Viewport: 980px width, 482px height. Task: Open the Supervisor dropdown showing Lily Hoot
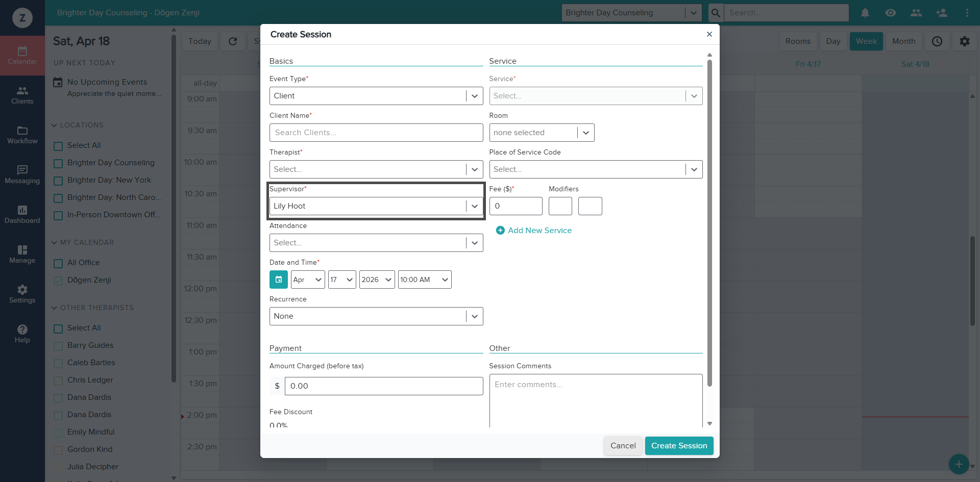tap(376, 206)
